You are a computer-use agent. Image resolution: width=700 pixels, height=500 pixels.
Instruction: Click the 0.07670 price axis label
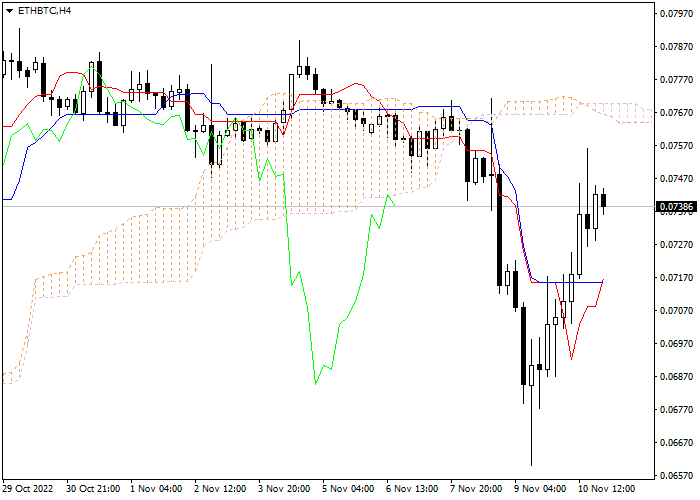click(676, 113)
